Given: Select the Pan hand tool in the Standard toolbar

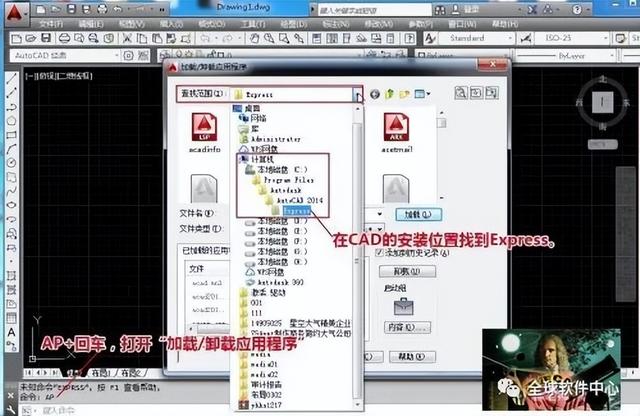Looking at the screenshot, I should pyautogui.click(x=255, y=38).
